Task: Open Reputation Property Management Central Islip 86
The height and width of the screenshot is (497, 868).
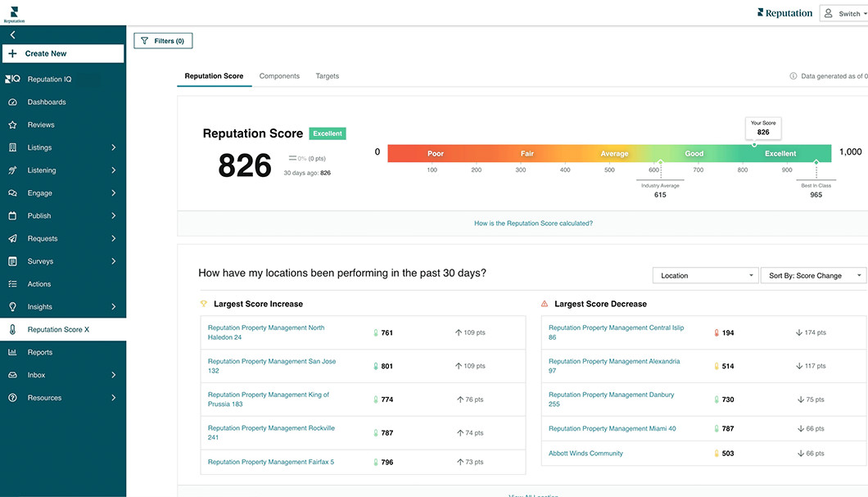Action: click(616, 332)
